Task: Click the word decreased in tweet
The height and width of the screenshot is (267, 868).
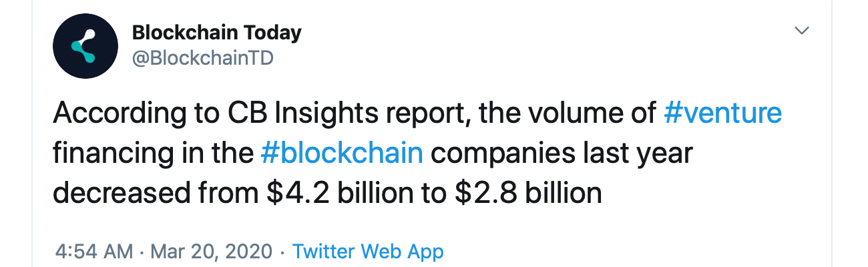Action: (x=121, y=193)
